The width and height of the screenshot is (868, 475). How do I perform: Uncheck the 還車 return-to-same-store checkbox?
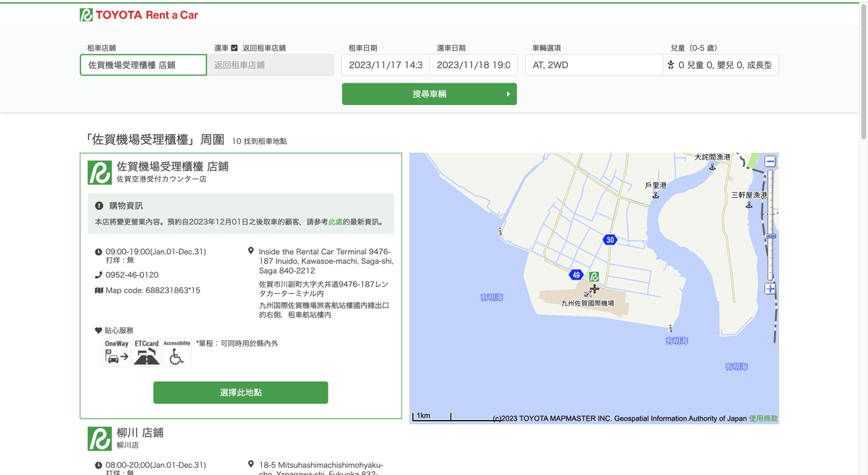point(234,48)
